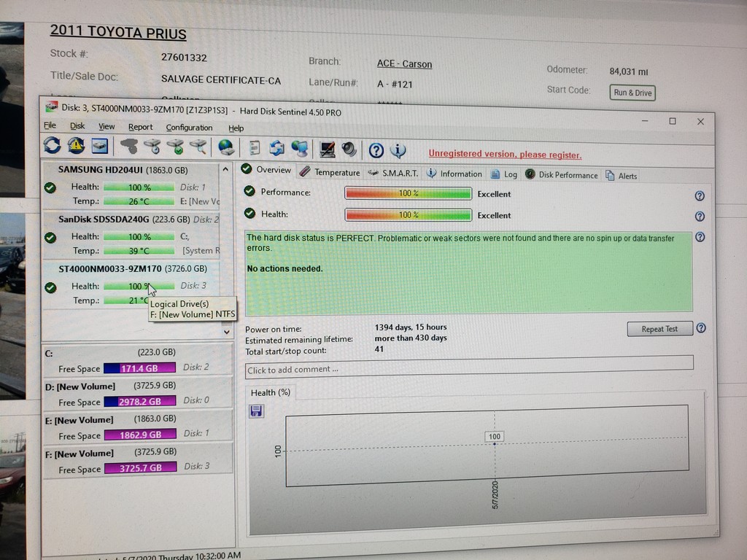Click the green check icon beside Performance label
Screen dimensions: 747x560
[249, 191]
